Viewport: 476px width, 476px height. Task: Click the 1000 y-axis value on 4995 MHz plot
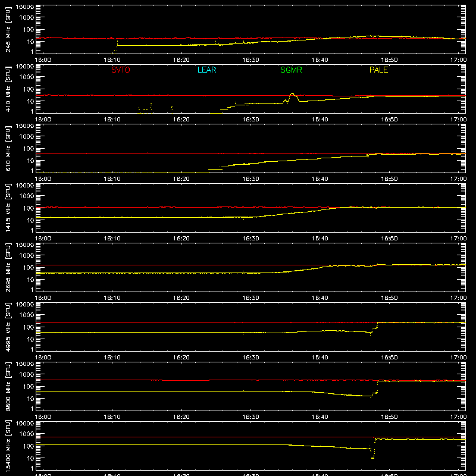pos(27,315)
